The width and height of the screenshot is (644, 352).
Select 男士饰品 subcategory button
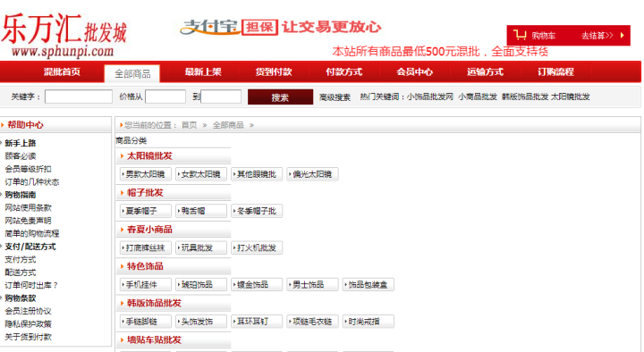click(312, 285)
